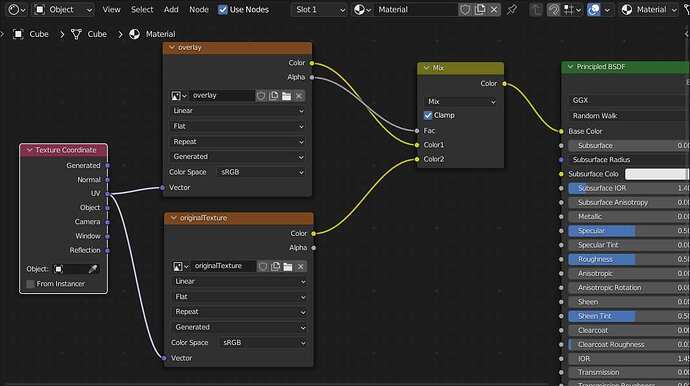Open the overlays options dropdown arrow
The width and height of the screenshot is (690, 386).
607,9
